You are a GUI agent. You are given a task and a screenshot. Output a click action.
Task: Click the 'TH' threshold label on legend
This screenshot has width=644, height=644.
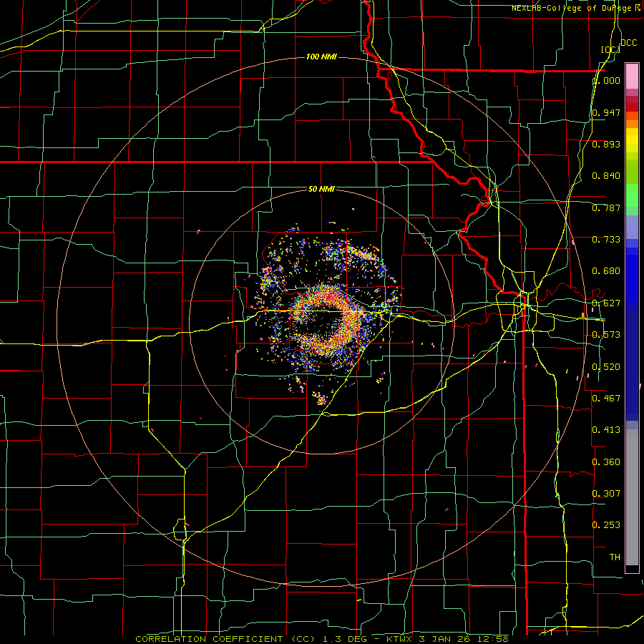tap(615, 557)
